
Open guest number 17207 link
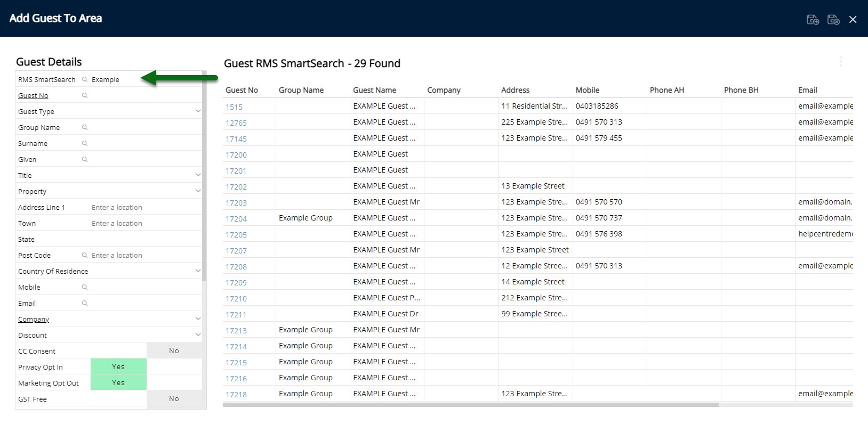236,251
